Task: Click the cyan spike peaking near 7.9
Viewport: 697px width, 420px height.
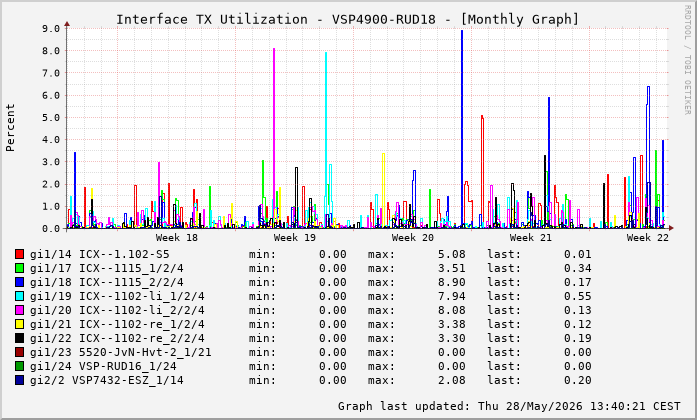Action: (326, 140)
